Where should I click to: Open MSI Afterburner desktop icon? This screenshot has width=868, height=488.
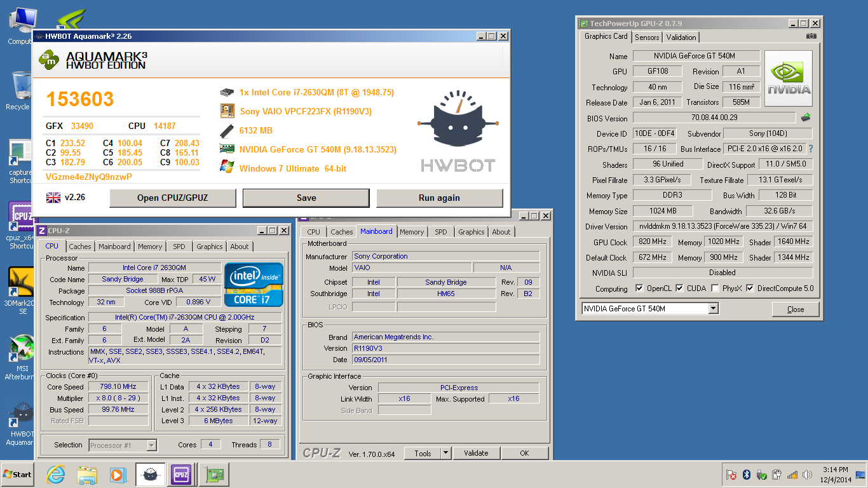point(21,356)
